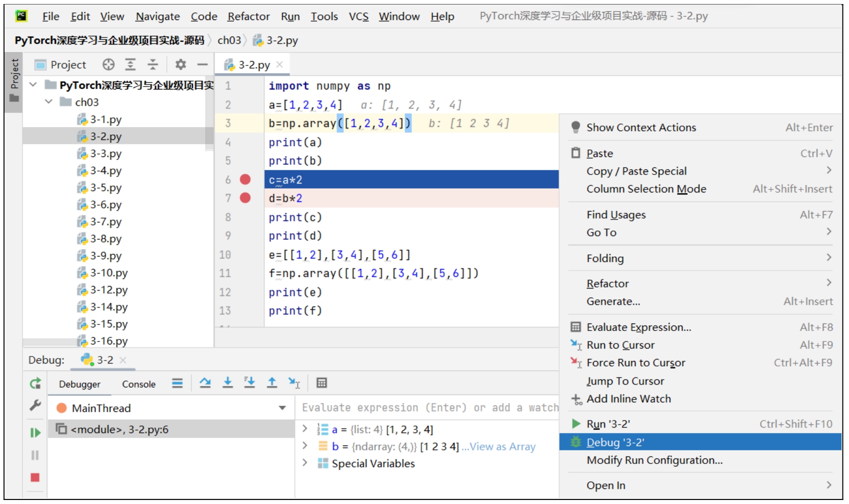Close the 3-2.py editor tab
The height and width of the screenshot is (504, 849).
279,64
